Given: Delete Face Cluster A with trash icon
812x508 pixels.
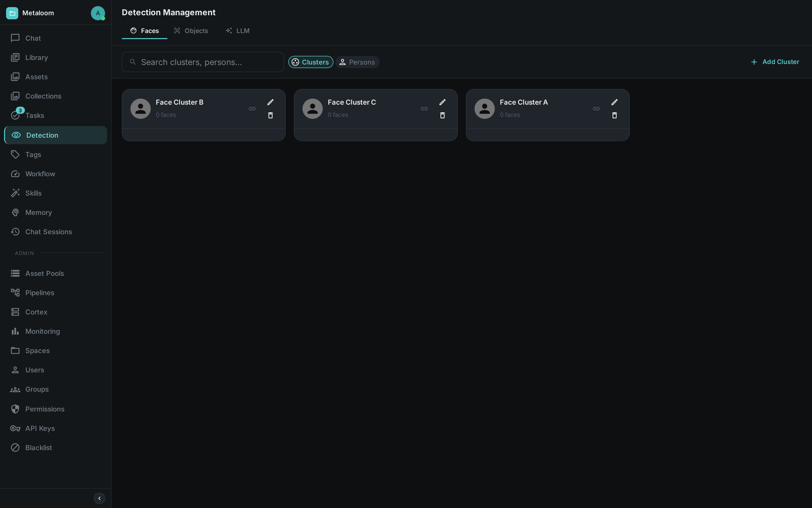Looking at the screenshot, I should pos(614,116).
